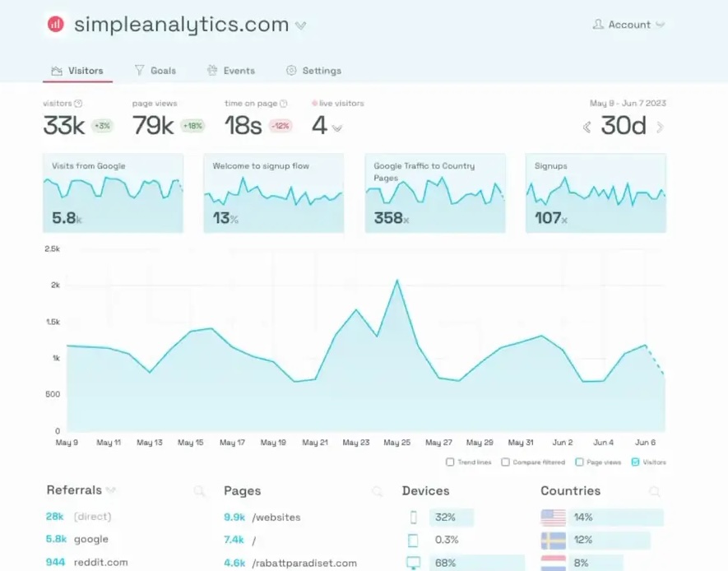
Task: Select the google referral row
Action: (77, 540)
